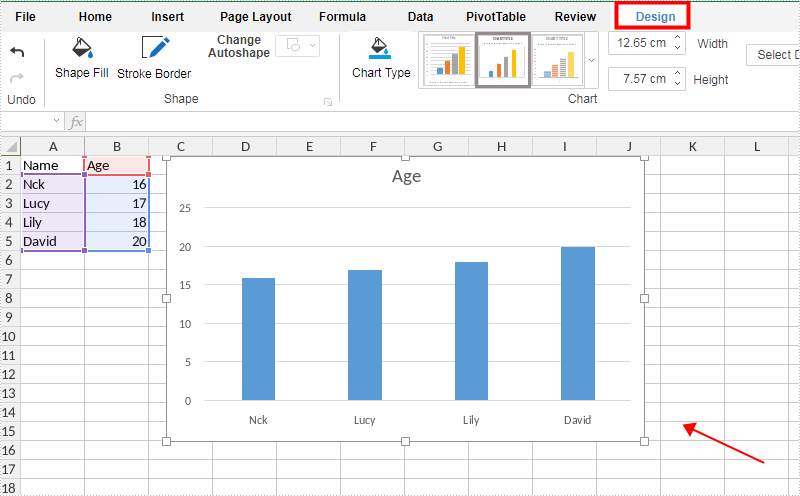The image size is (800, 496).
Task: Click cell with value 18
Action: [117, 222]
